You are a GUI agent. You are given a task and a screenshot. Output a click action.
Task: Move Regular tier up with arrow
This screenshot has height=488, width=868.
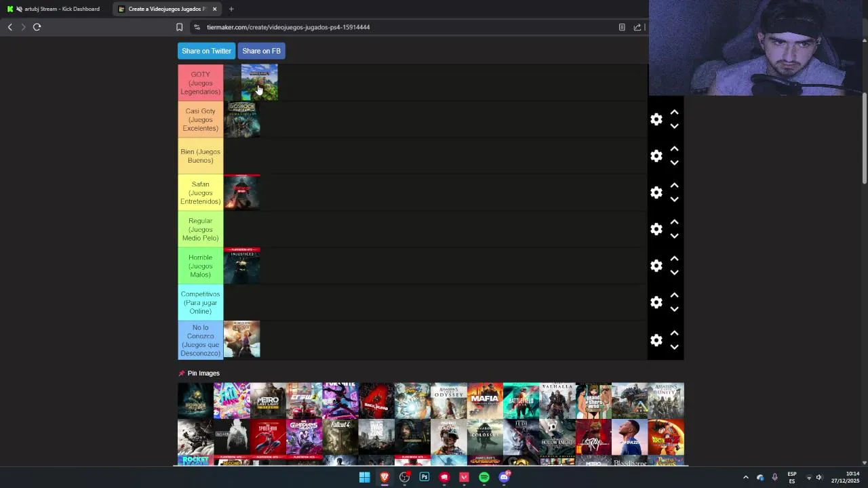(674, 222)
